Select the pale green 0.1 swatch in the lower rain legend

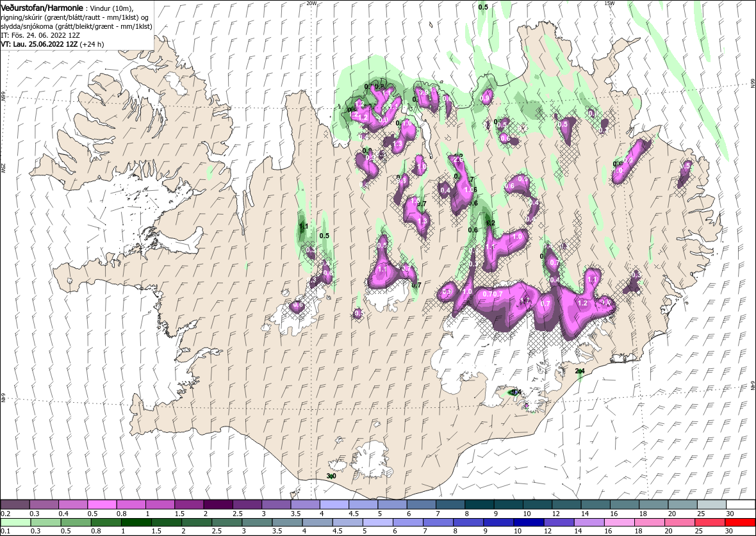coord(17,523)
